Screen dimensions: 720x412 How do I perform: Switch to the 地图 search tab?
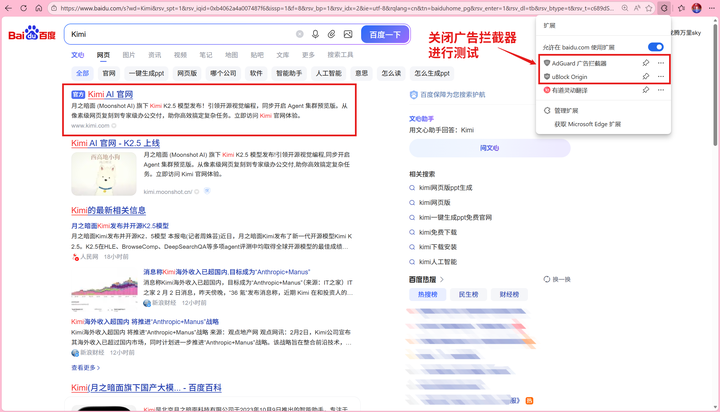pos(231,55)
